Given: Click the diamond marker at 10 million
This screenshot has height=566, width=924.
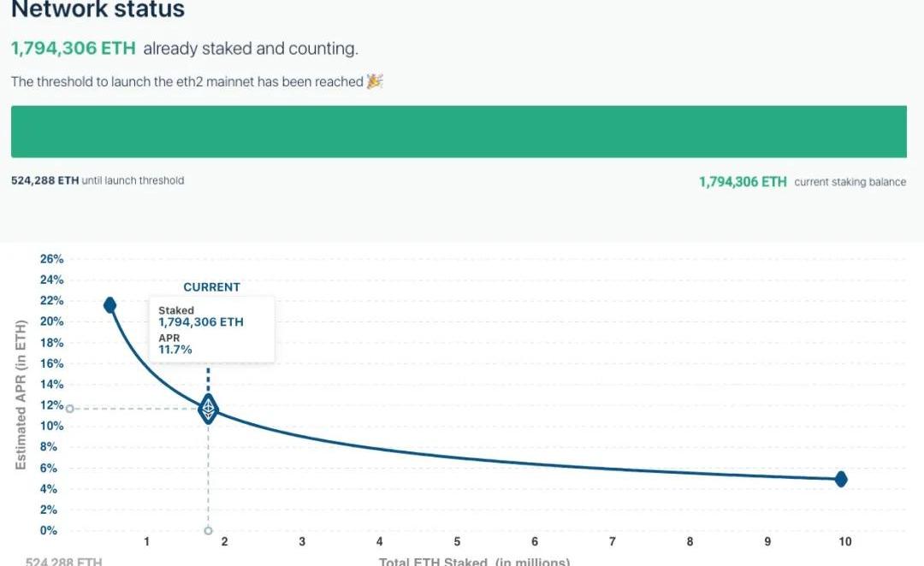Looking at the screenshot, I should (x=841, y=479).
